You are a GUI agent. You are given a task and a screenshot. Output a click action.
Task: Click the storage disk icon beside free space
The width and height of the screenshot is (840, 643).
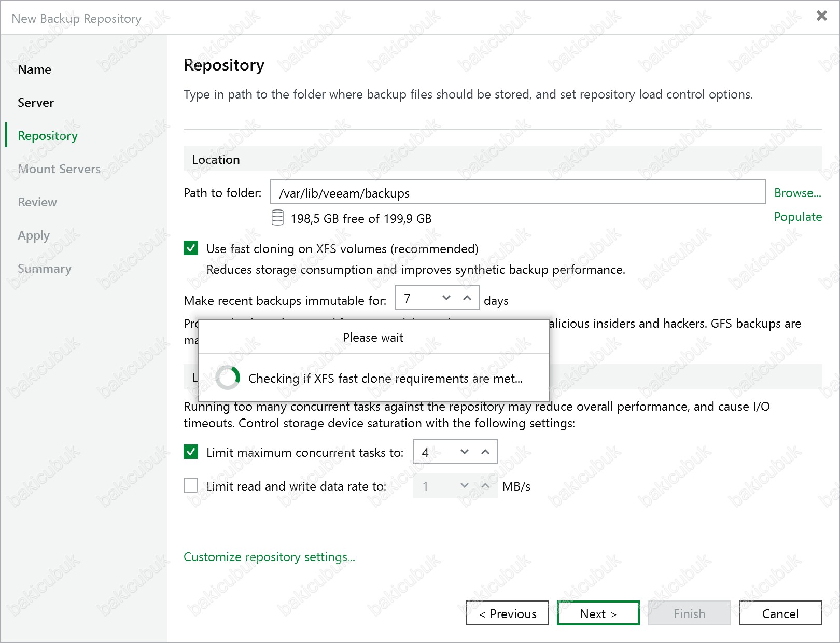(x=277, y=218)
